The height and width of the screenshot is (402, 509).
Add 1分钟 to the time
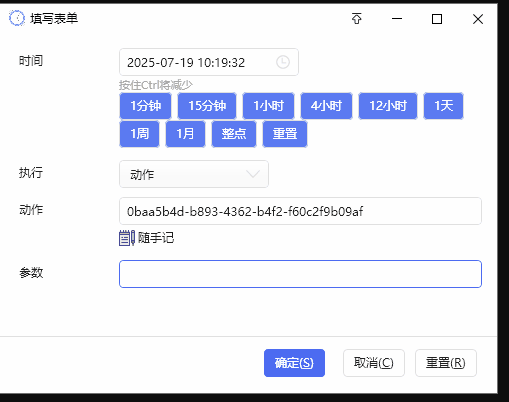click(x=146, y=106)
